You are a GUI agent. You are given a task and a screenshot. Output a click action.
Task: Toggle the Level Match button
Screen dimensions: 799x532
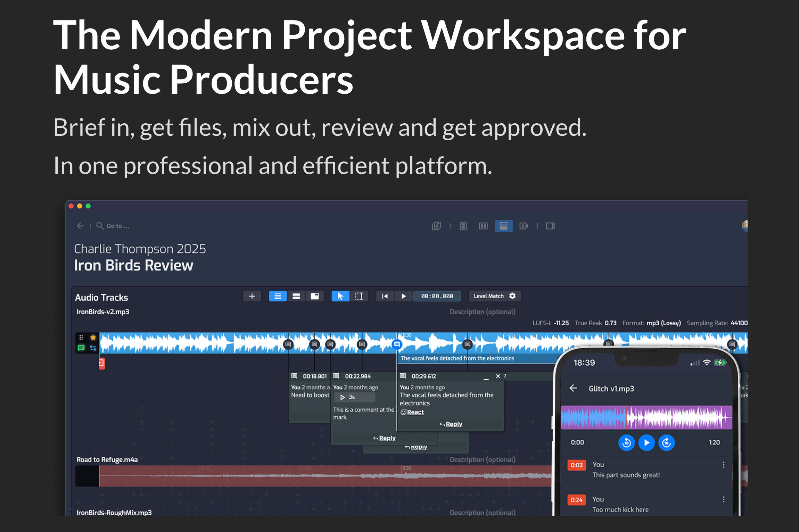(x=488, y=296)
